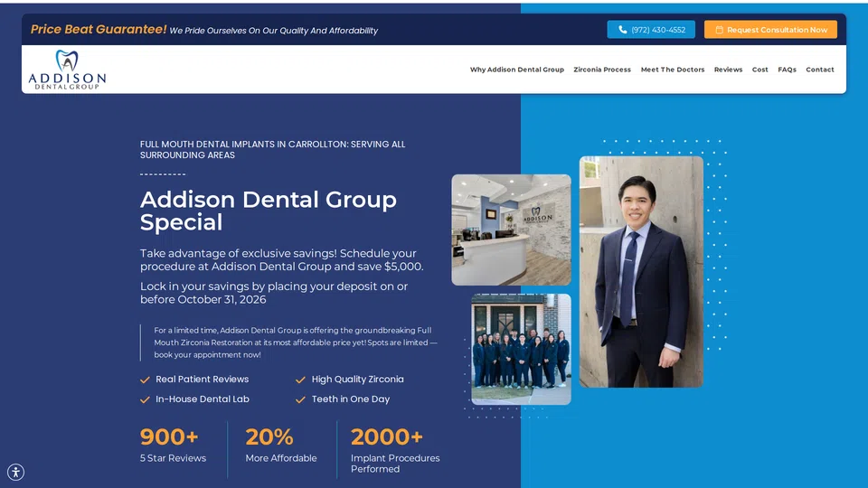Open Meet The Doctors menu item
Image resolution: width=868 pixels, height=488 pixels.
click(x=673, y=70)
